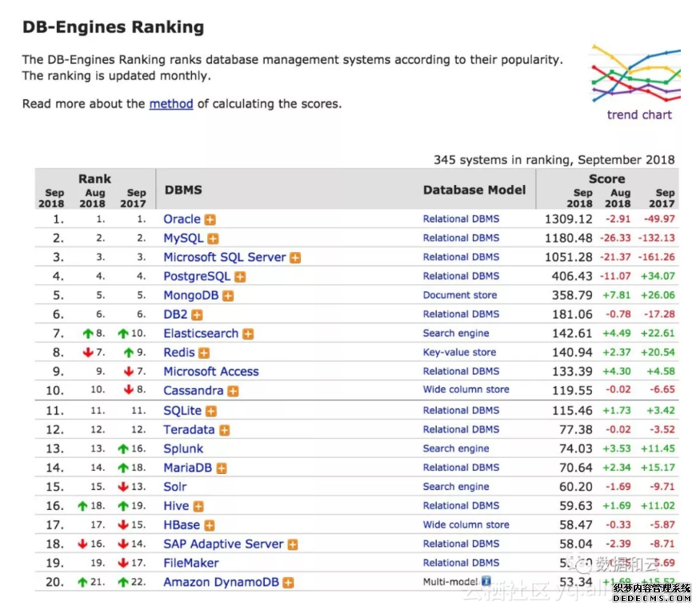Image resolution: width=700 pixels, height=610 pixels.
Task: Open the method link for score calculation
Action: [x=171, y=103]
